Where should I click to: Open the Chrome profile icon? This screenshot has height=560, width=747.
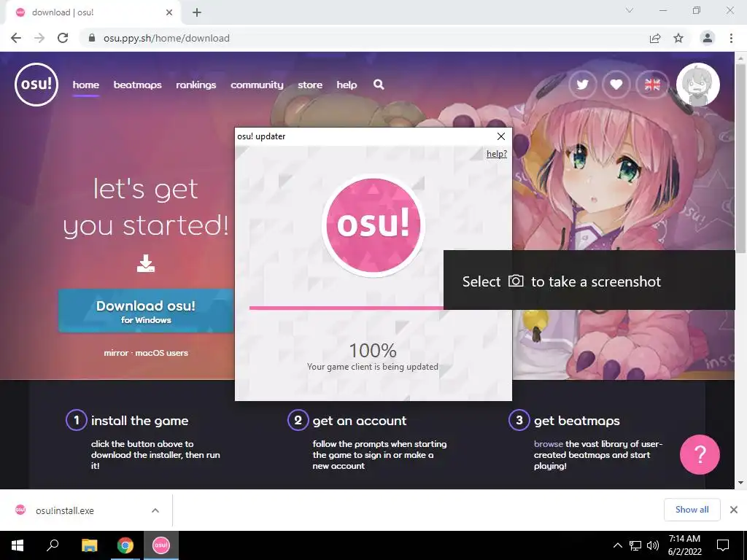[708, 38]
